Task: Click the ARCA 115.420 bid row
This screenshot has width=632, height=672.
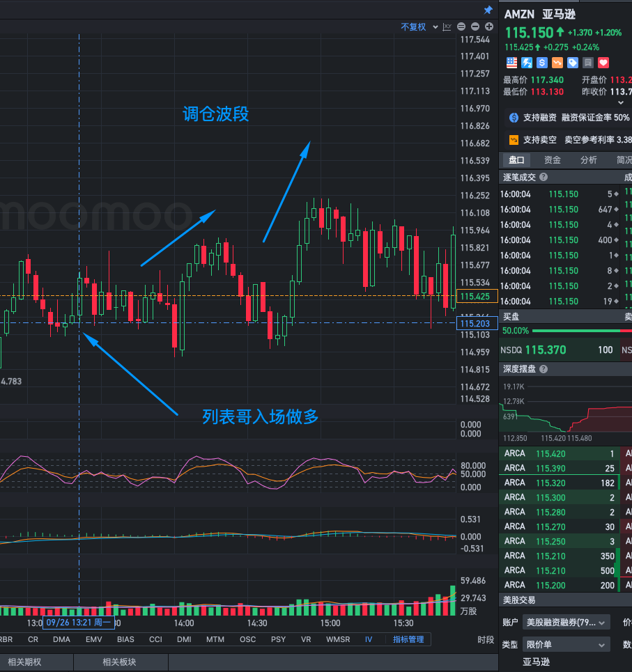Action: tap(559, 453)
